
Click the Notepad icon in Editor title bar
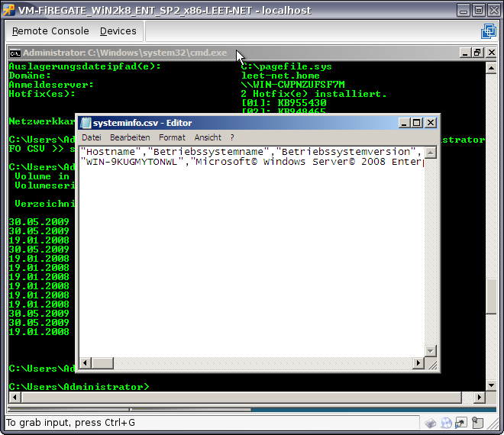click(86, 123)
